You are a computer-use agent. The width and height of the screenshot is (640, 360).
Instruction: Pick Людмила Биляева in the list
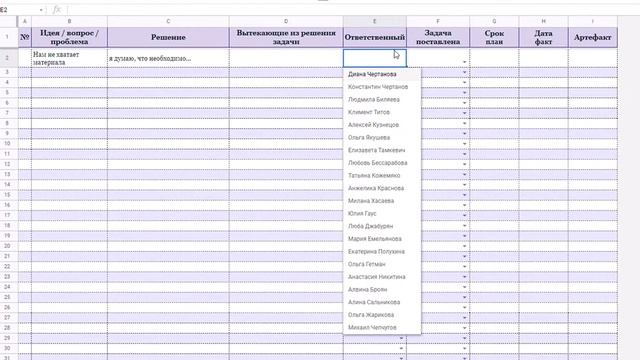point(382,100)
